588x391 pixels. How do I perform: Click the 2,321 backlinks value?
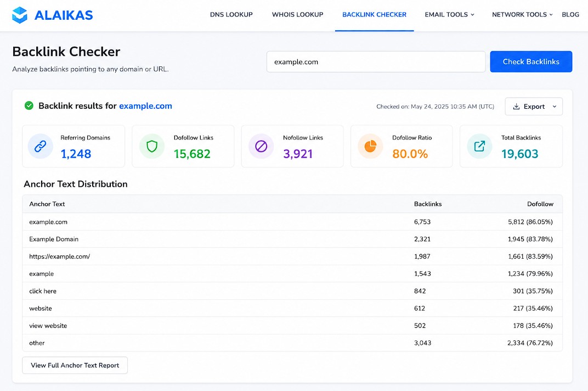pyautogui.click(x=422, y=239)
